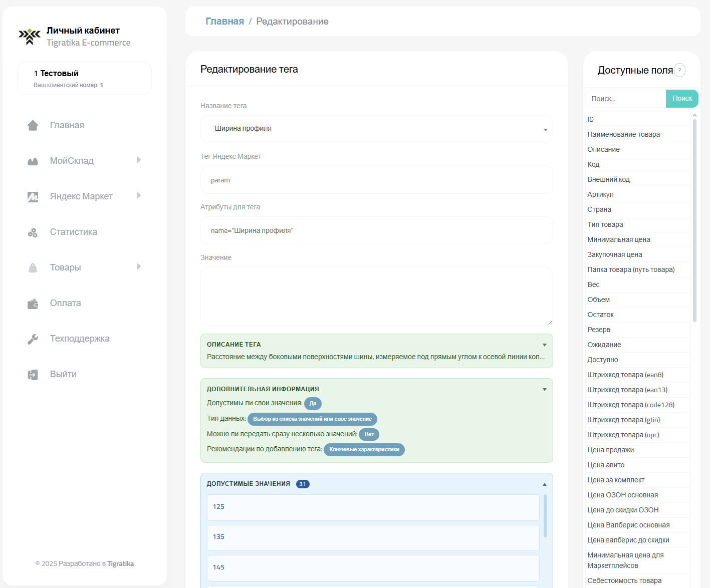710x588 pixels.
Task: Expand the МойСклад submenu arrow
Action: coord(139,160)
